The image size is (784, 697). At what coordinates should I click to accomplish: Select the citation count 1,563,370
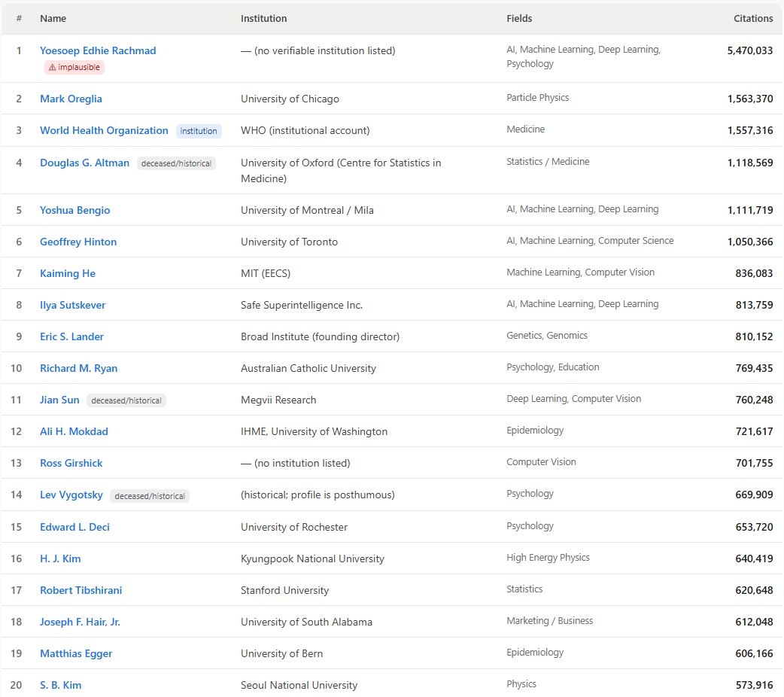pyautogui.click(x=750, y=99)
